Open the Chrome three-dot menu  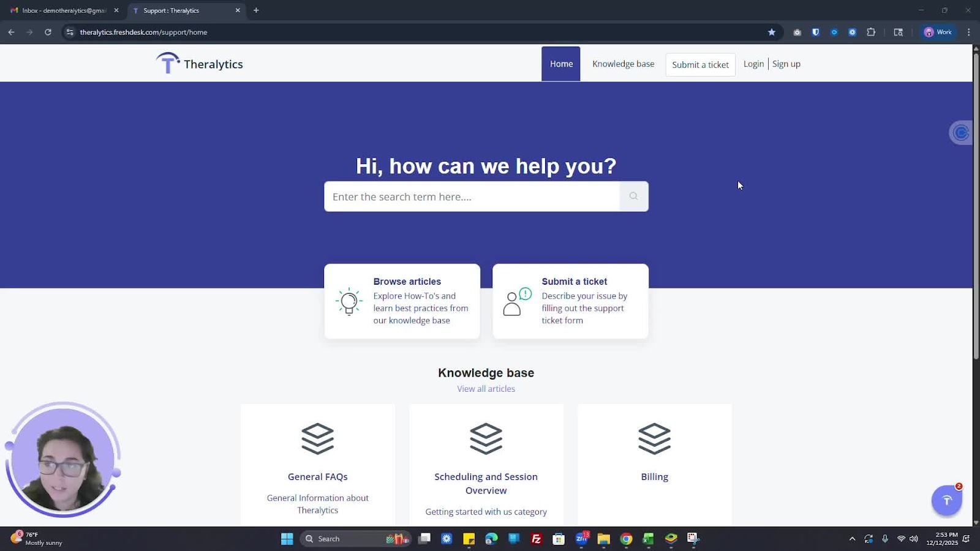(x=968, y=32)
